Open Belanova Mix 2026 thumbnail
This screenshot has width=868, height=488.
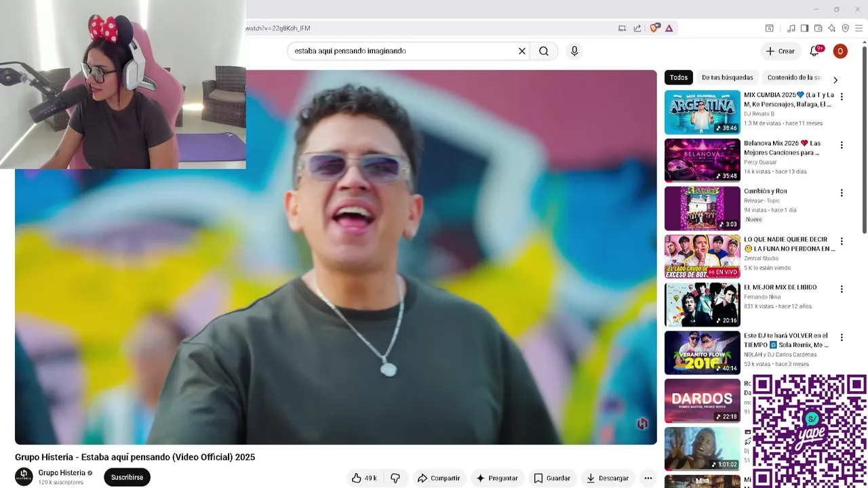point(702,160)
